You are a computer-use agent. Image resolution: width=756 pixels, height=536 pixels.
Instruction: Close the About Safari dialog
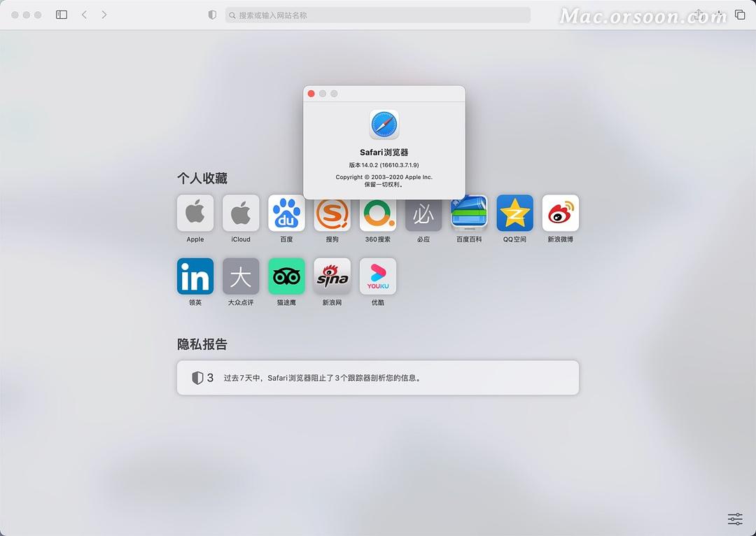pos(311,94)
